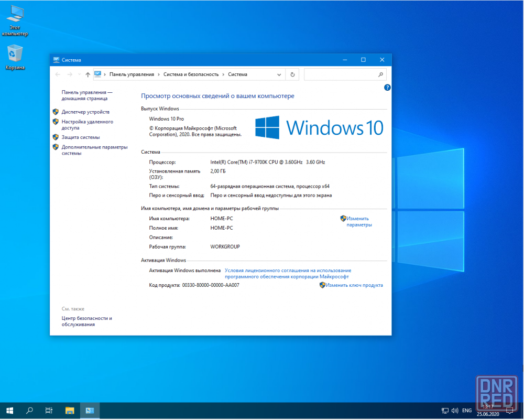Launch File Explorer from the taskbar
Image resolution: width=524 pixels, height=420 pixels.
click(70, 411)
